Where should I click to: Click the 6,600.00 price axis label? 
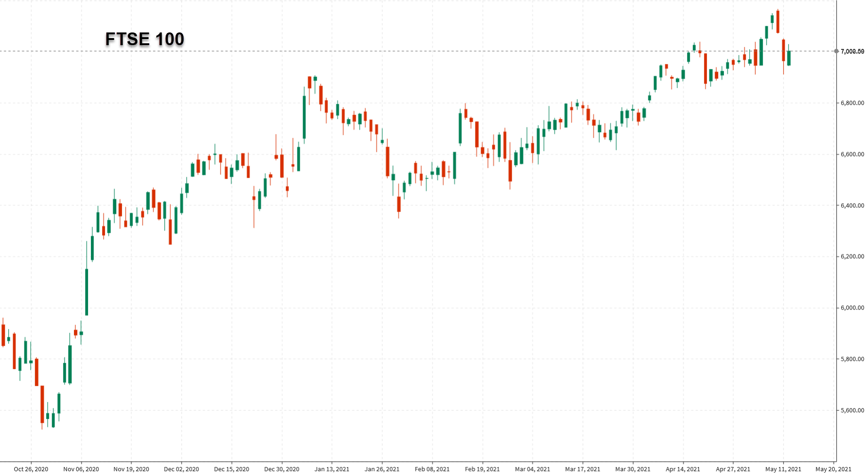852,154
